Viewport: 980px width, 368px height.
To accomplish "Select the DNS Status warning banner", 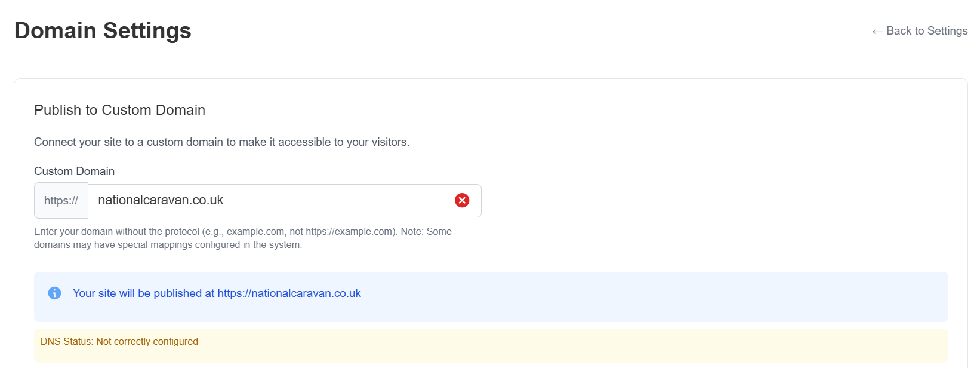I will pos(477,345).
